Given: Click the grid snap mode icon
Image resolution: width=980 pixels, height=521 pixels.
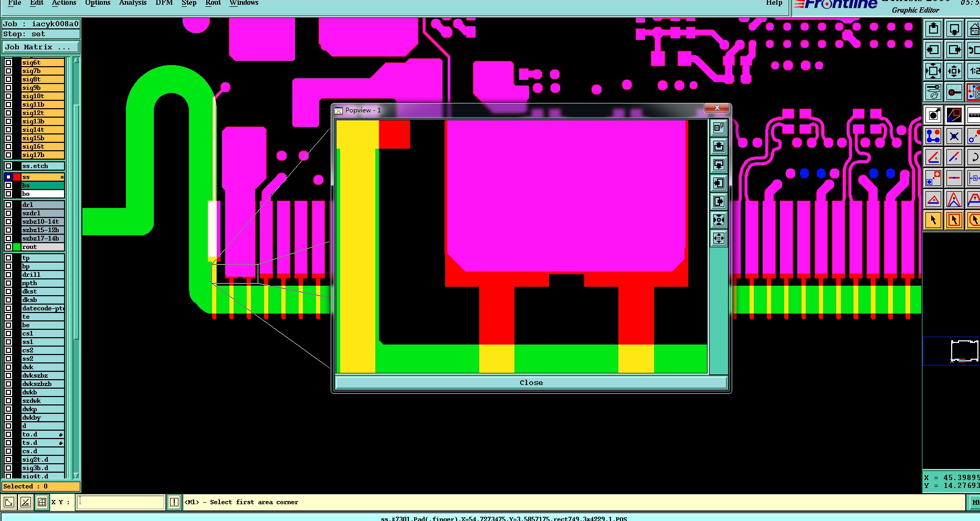Looking at the screenshot, I should (x=41, y=503).
